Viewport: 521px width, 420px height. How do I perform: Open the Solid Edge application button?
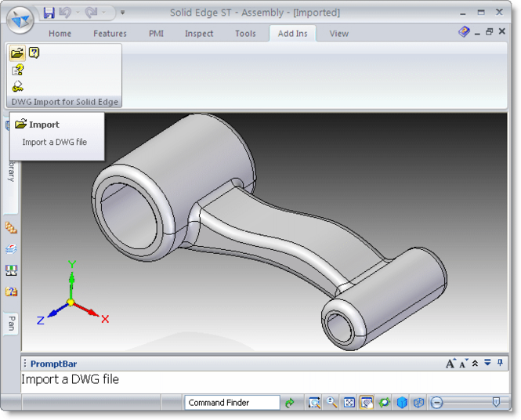pyautogui.click(x=20, y=20)
